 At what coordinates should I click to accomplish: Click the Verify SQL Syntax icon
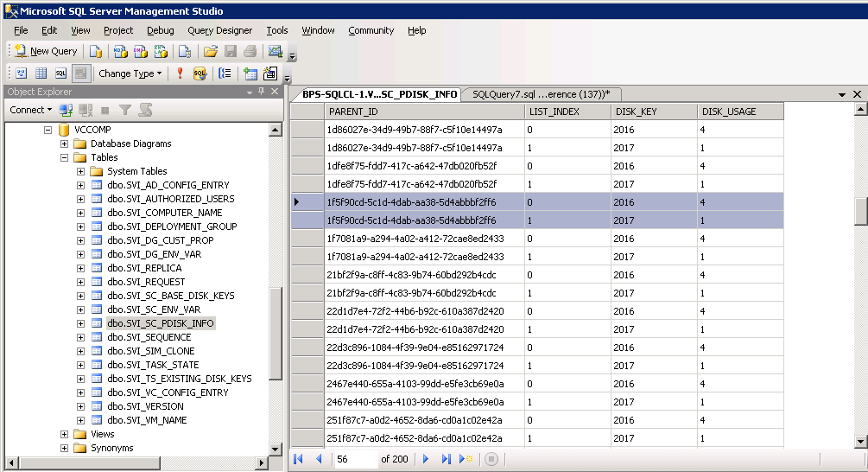pos(200,73)
